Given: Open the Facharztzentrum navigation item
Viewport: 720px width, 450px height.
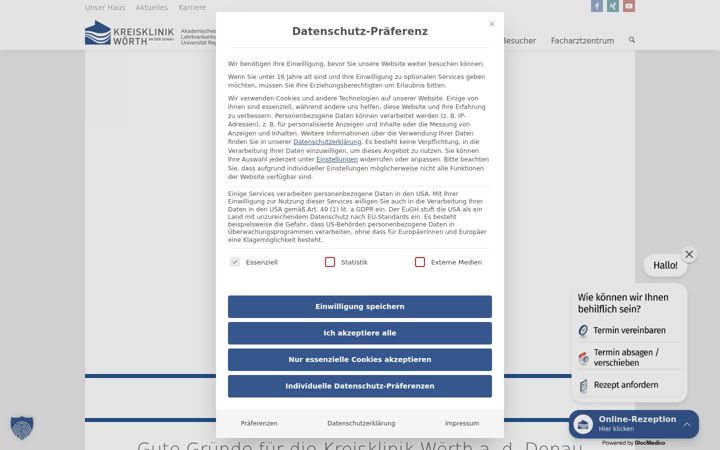Looking at the screenshot, I should [582, 40].
